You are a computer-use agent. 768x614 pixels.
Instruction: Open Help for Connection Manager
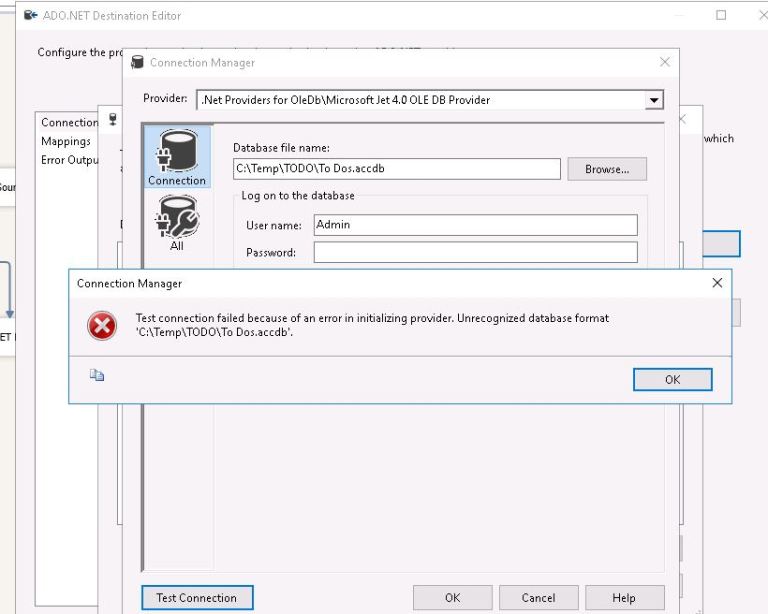624,598
